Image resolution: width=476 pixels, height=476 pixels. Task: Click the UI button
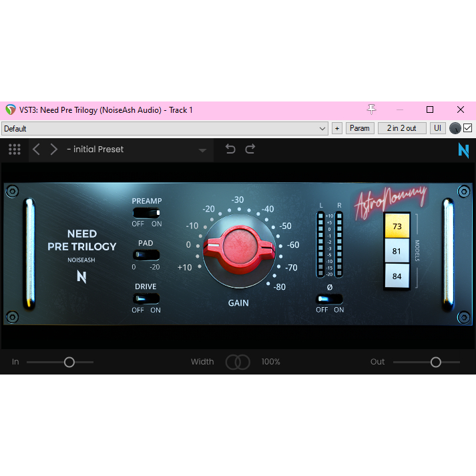[437, 128]
